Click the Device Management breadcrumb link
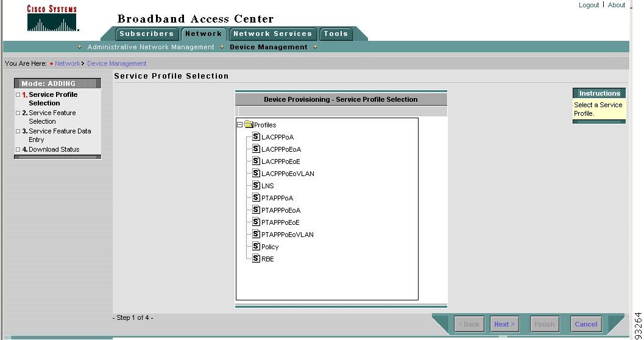 tap(116, 63)
